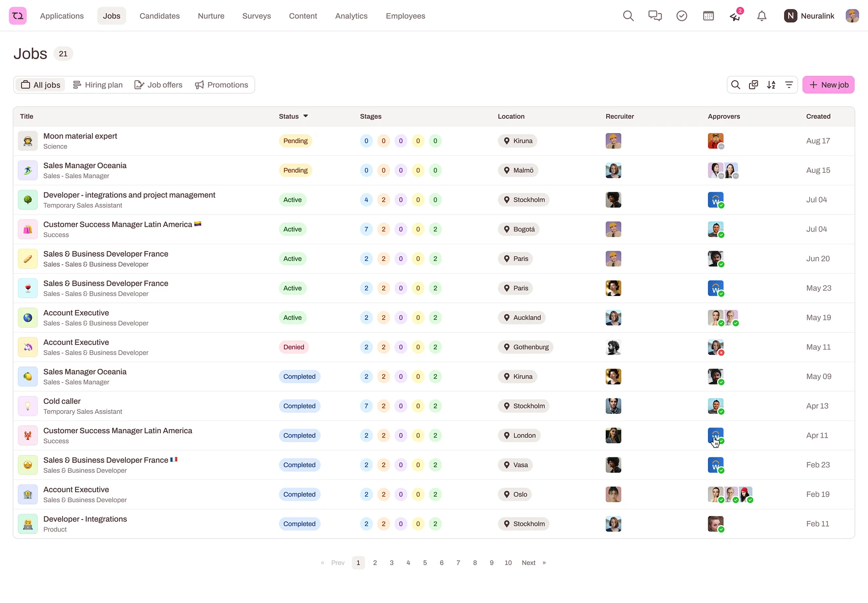Open the sort order icon
Viewport: 868px width, 603px height.
[x=771, y=85]
